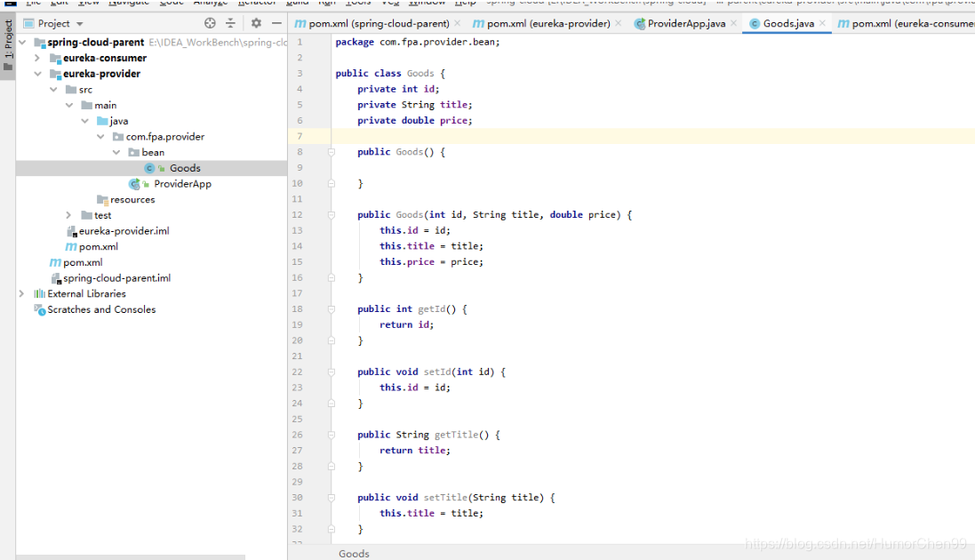The image size is (975, 560).
Task: Collapse the main folder arrow
Action: [x=69, y=105]
